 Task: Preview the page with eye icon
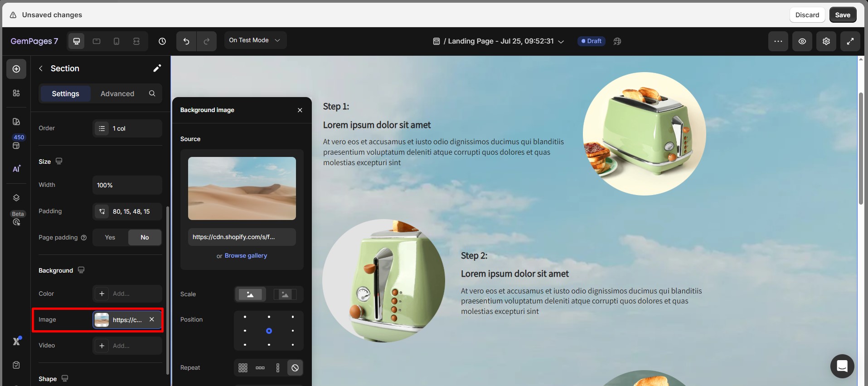tap(802, 41)
